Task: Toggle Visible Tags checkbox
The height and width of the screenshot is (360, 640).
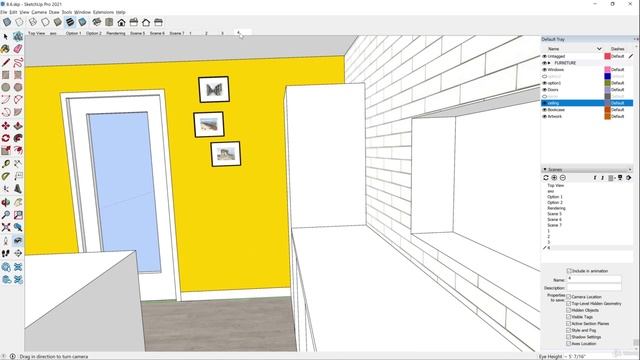Action: click(x=569, y=317)
